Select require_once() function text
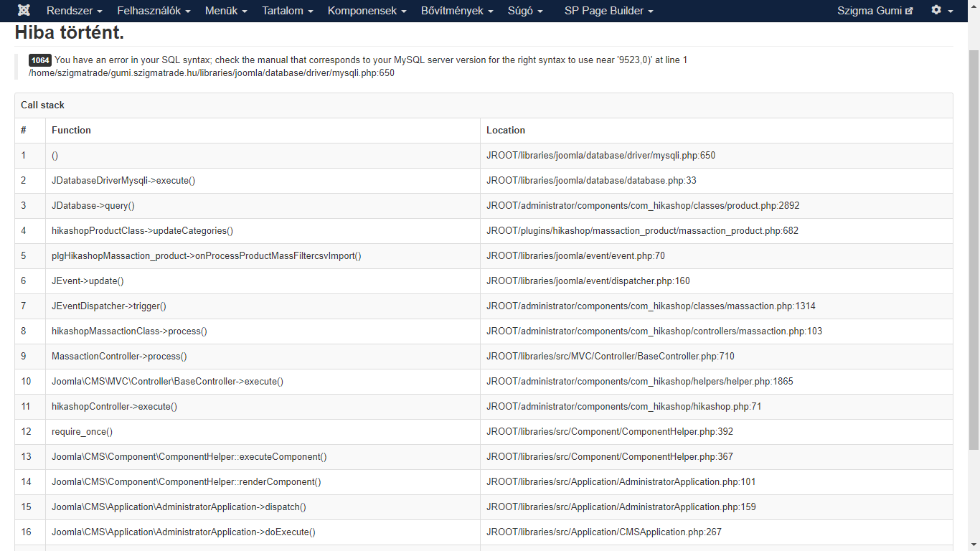Screen dimensions: 980x551 point(83,431)
